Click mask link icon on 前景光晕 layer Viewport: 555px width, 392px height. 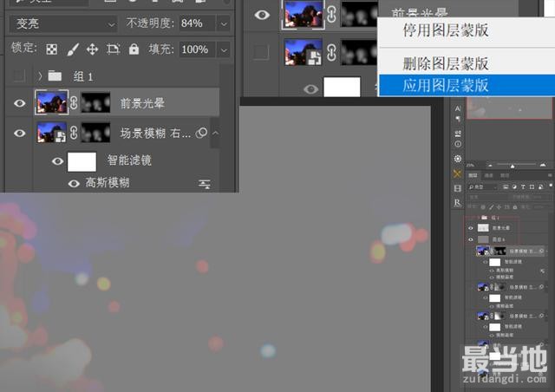74,103
